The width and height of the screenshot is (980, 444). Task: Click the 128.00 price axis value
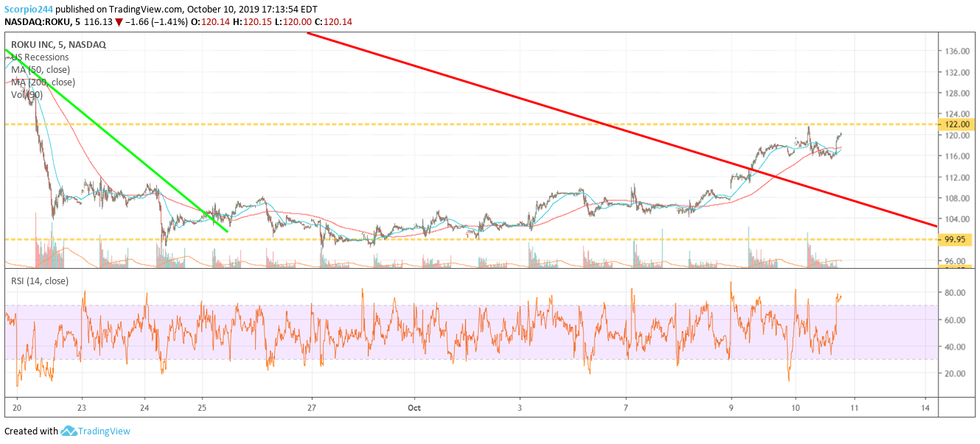956,94
